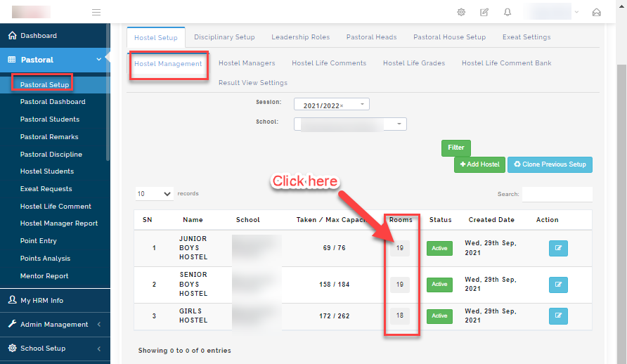This screenshot has width=627, height=364.
Task: Expand School Setup menu
Action: click(54, 349)
